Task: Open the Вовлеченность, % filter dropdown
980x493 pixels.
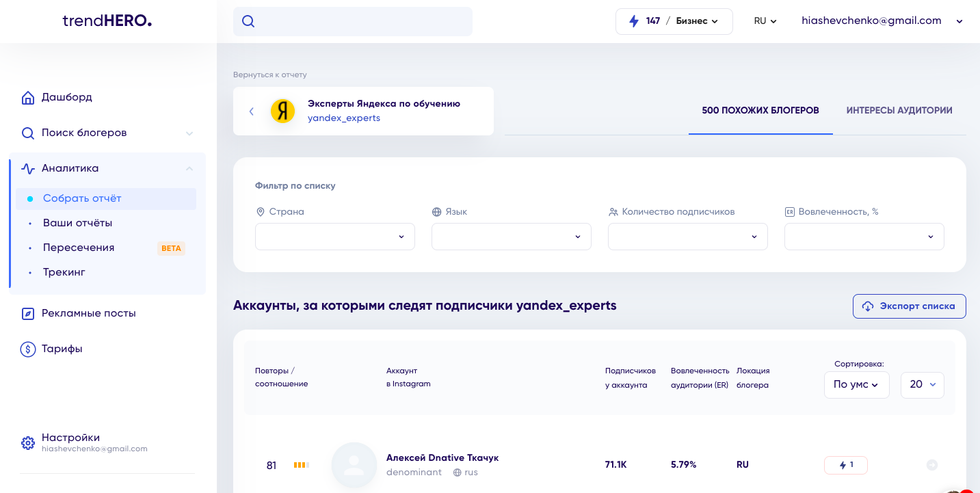Action: [864, 237]
